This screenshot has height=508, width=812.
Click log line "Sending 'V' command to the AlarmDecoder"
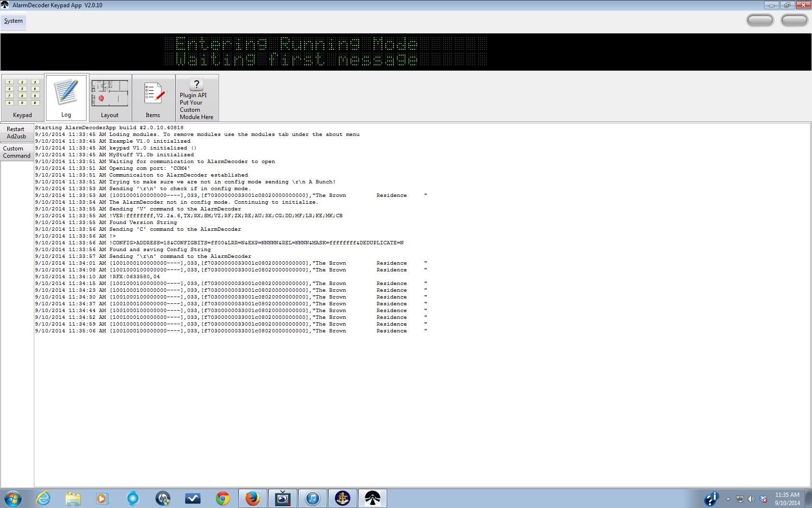(x=138, y=209)
